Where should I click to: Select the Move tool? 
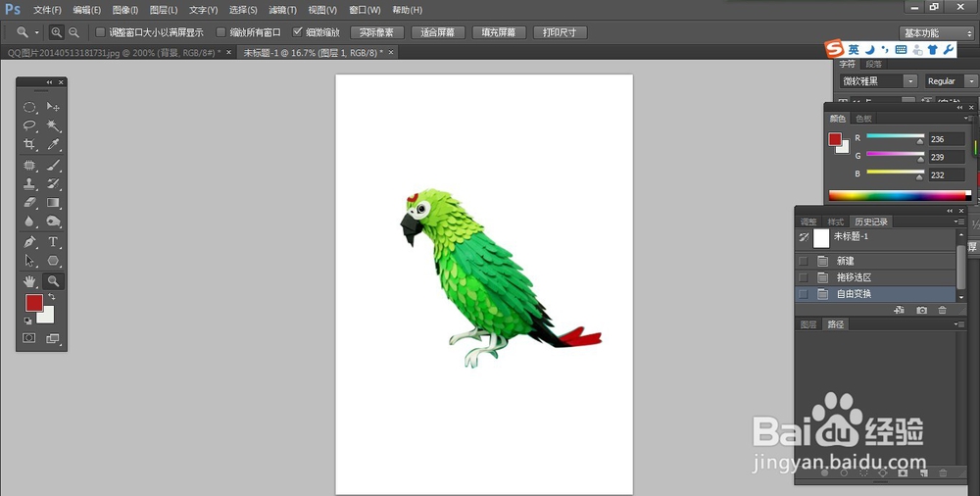(53, 107)
